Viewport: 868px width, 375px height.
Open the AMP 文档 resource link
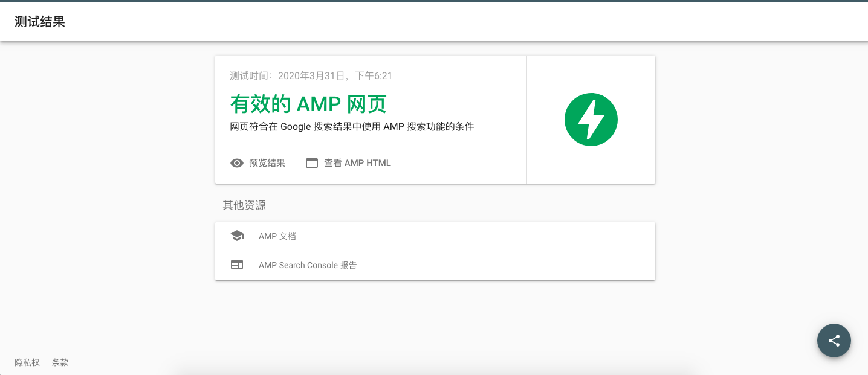pos(277,236)
